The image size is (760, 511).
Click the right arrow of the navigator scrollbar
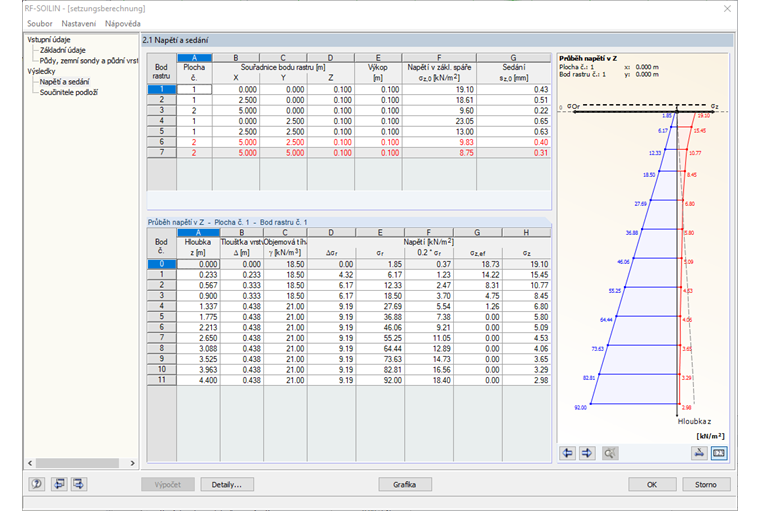pyautogui.click(x=132, y=463)
